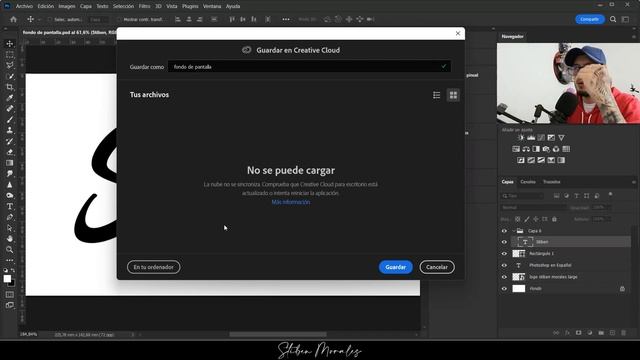Select the Eraser tool
Viewport: 640px width, 360px height.
pos(10,152)
